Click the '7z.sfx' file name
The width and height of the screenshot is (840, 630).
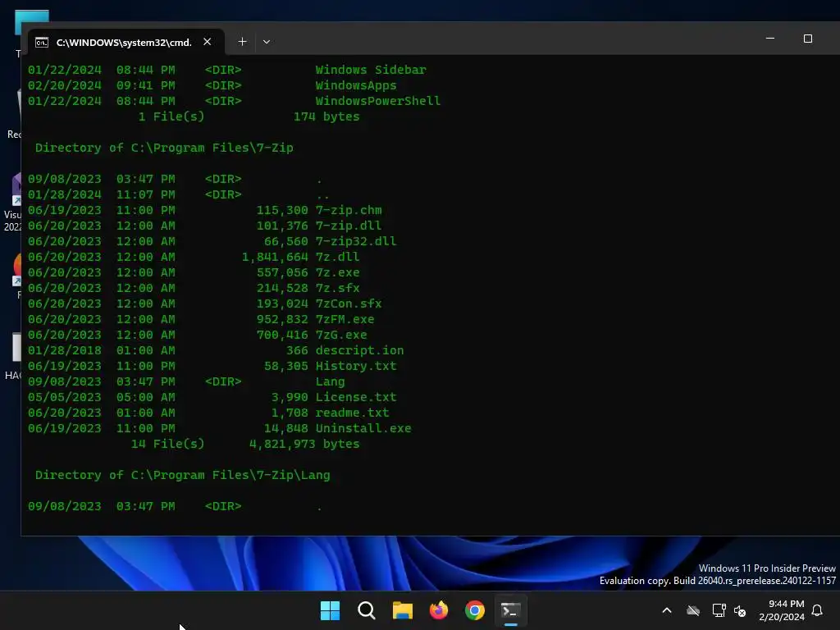click(x=337, y=288)
